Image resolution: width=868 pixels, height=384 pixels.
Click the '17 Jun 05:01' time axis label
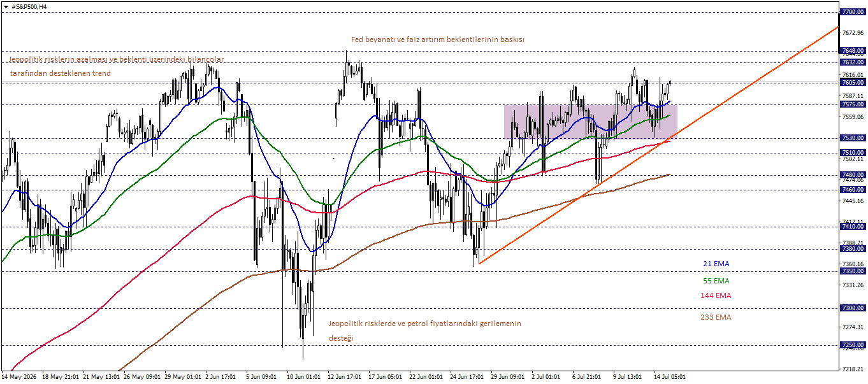point(386,377)
